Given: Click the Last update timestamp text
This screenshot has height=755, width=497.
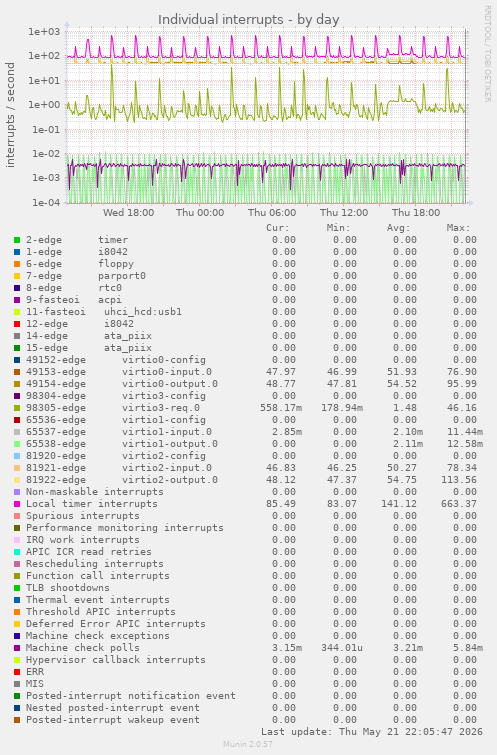Looking at the screenshot, I should (x=372, y=732).
